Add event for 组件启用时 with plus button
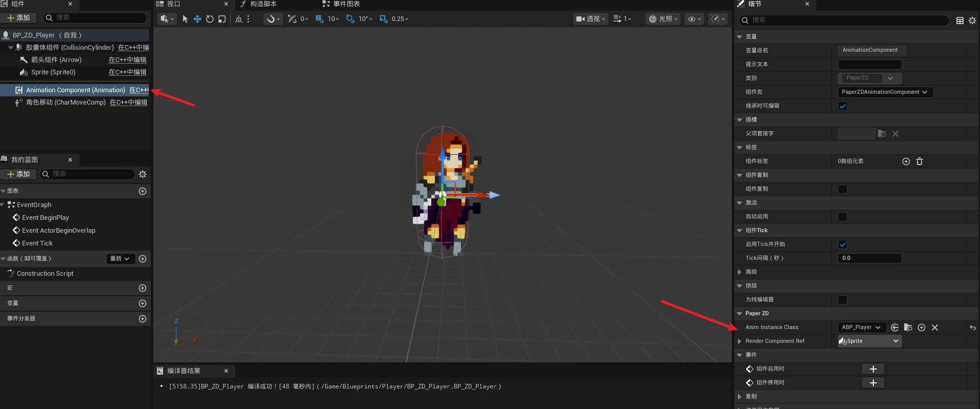Image resolution: width=980 pixels, height=409 pixels. (x=873, y=369)
